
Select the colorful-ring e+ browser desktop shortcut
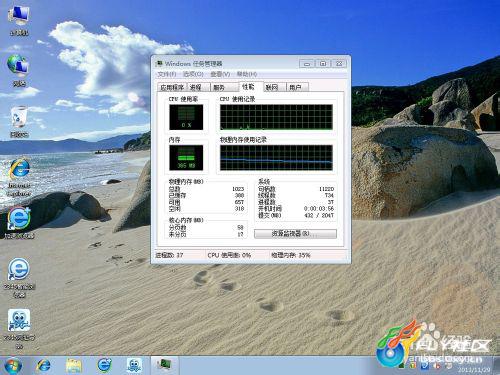tap(19, 223)
